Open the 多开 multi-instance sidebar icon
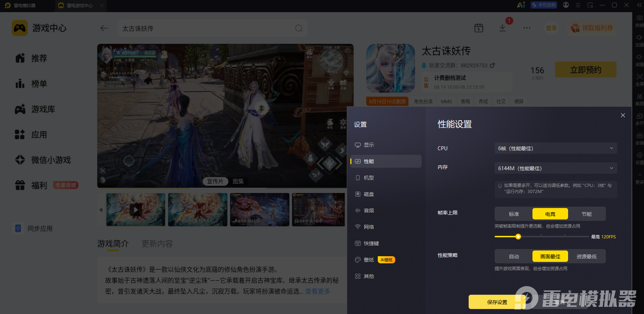 click(x=639, y=119)
